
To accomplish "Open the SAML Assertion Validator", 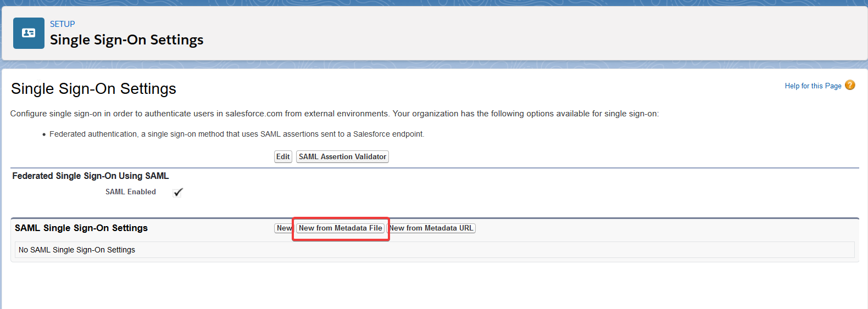I will (x=342, y=157).
